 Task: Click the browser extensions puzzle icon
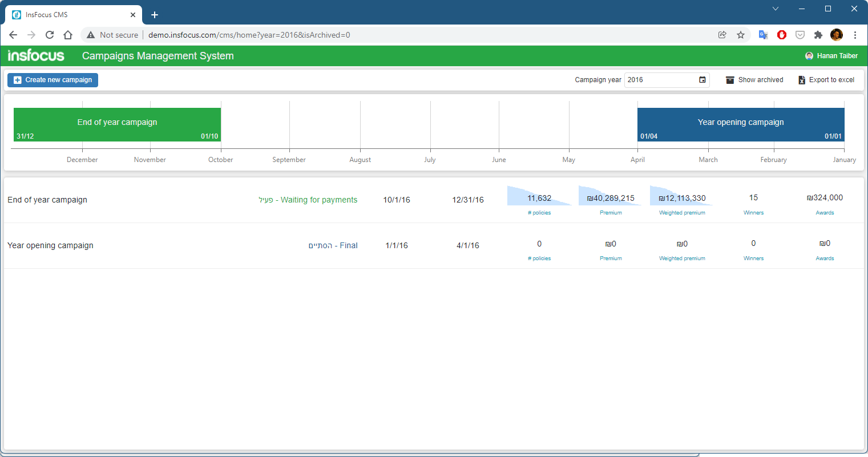(818, 35)
